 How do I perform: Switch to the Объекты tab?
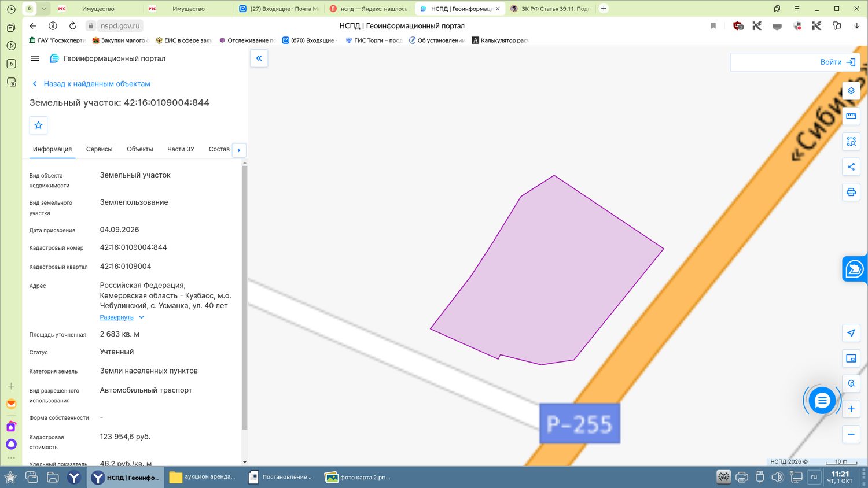pyautogui.click(x=140, y=149)
